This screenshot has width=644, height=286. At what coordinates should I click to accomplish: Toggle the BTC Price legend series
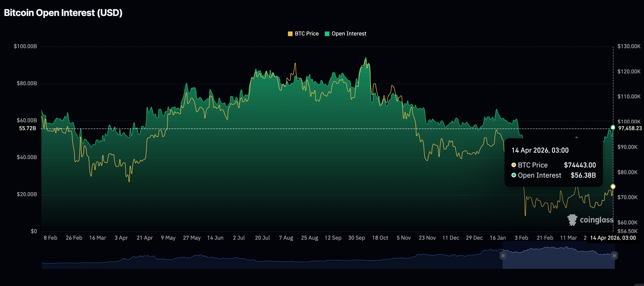coord(307,34)
